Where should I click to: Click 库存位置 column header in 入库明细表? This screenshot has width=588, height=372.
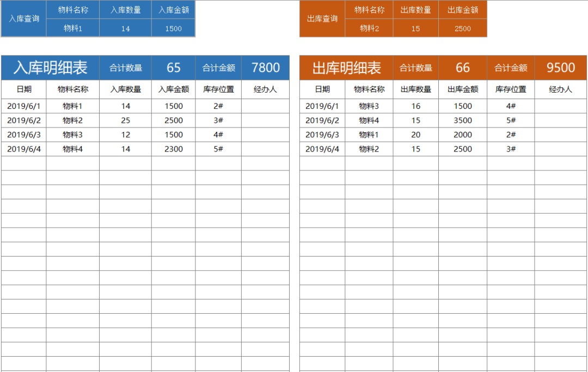click(x=218, y=89)
